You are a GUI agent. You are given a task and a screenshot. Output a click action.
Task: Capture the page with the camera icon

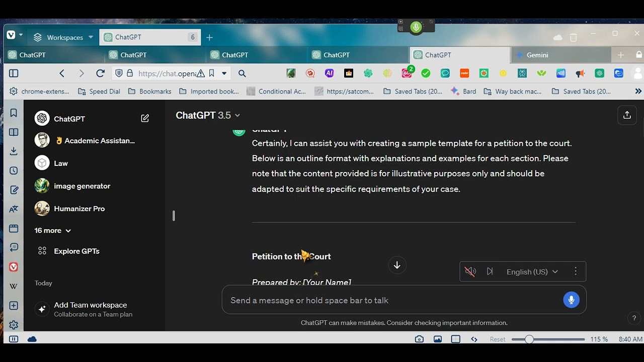pyautogui.click(x=419, y=339)
